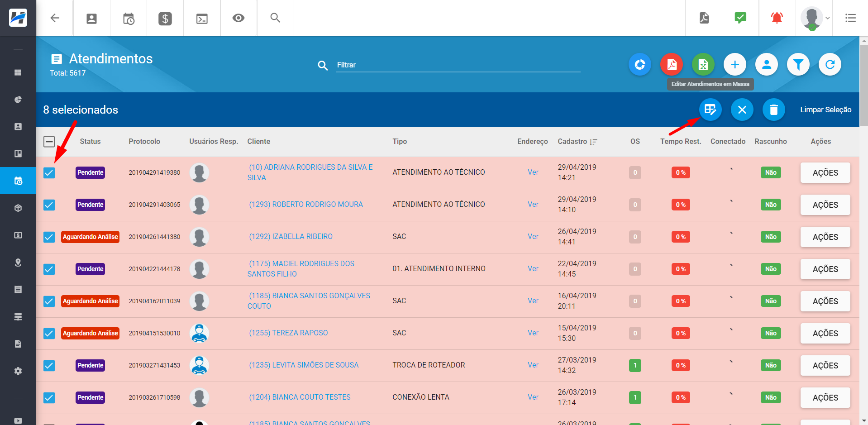Screen dimensions: 868x425
Task: Open the terminal console icon
Action: (202, 19)
